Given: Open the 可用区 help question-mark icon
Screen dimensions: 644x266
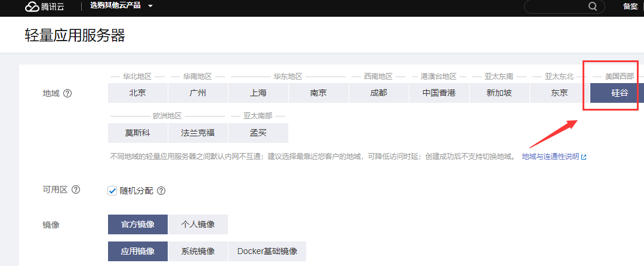Looking at the screenshot, I should [x=76, y=189].
